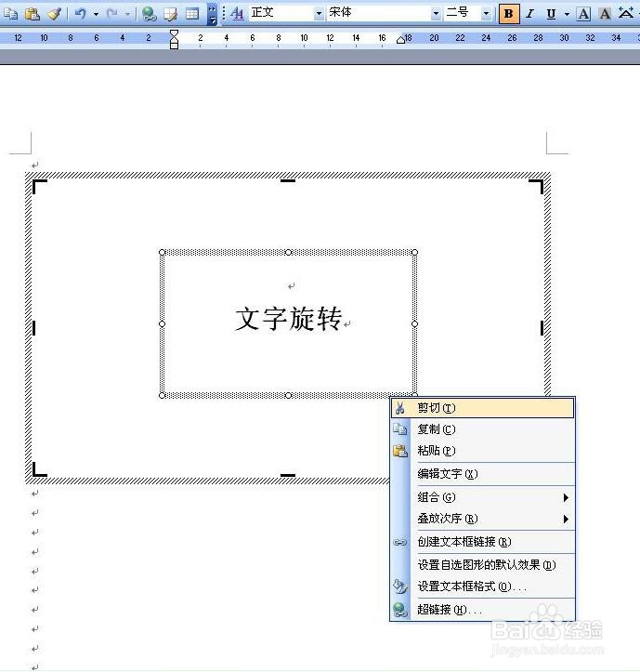Viewport: 640px width, 672px height.
Task: Open the underline style dropdown arrow
Action: 568,14
